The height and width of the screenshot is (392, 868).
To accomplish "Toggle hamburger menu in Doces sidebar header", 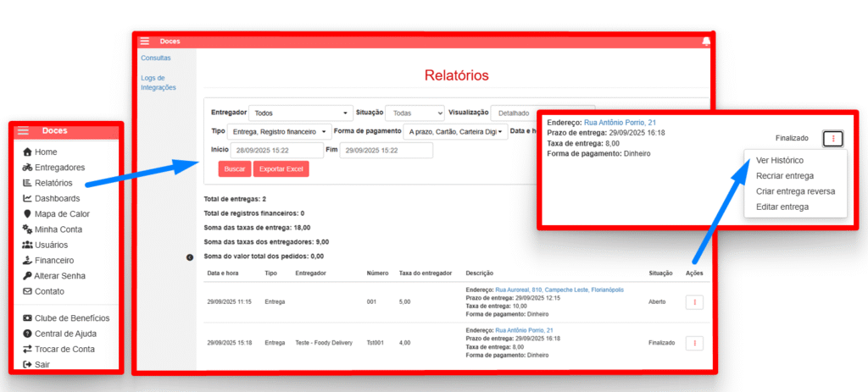I will [24, 131].
